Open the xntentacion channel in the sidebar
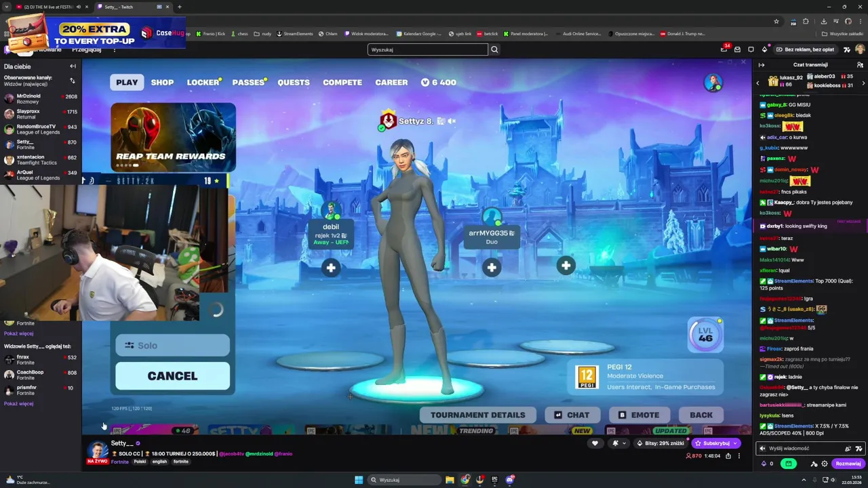868x488 pixels. pos(41,160)
